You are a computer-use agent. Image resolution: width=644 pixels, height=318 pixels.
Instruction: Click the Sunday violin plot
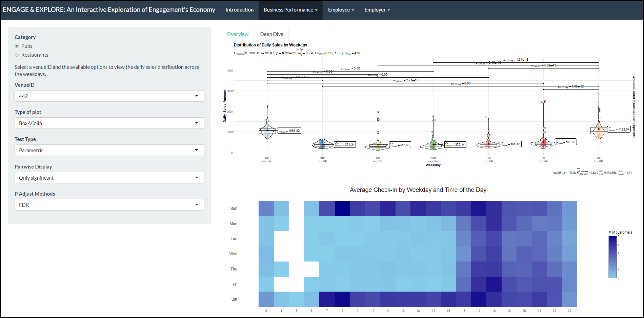point(267,131)
